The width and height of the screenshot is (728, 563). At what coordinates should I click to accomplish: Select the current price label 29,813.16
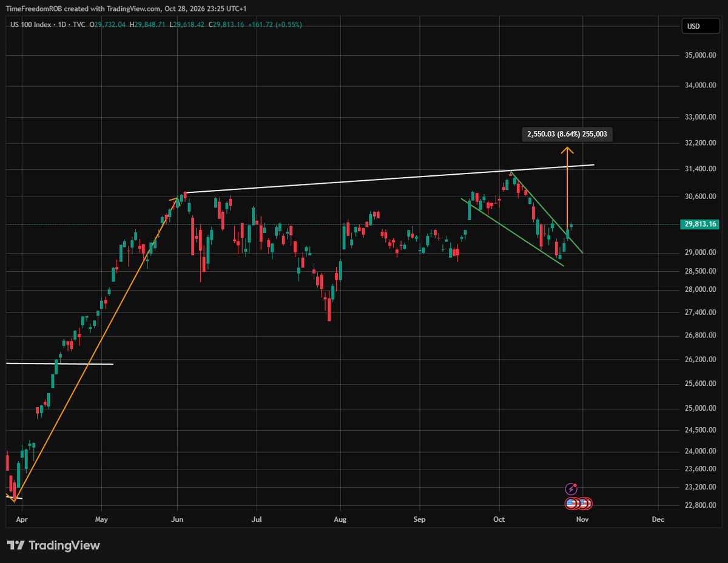pyautogui.click(x=701, y=224)
